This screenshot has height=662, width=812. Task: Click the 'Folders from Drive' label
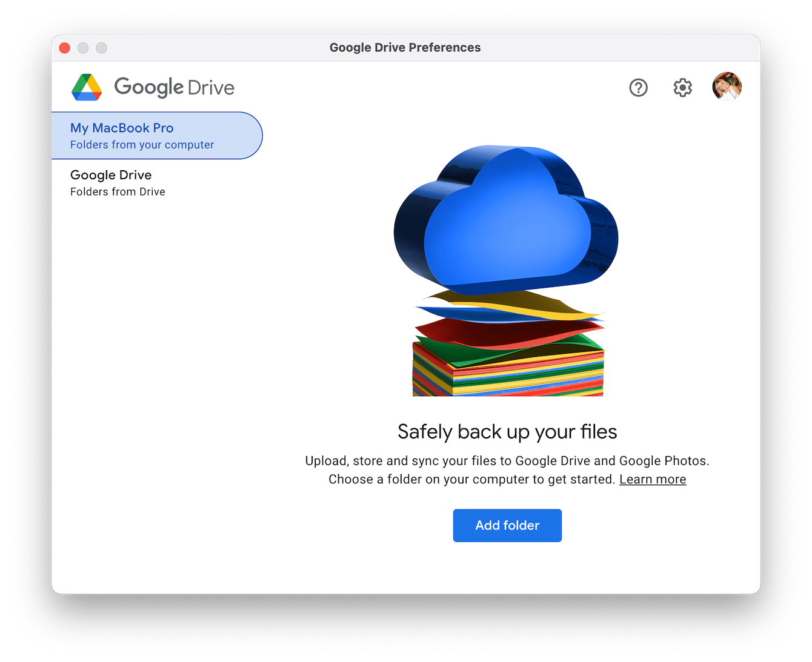(118, 191)
